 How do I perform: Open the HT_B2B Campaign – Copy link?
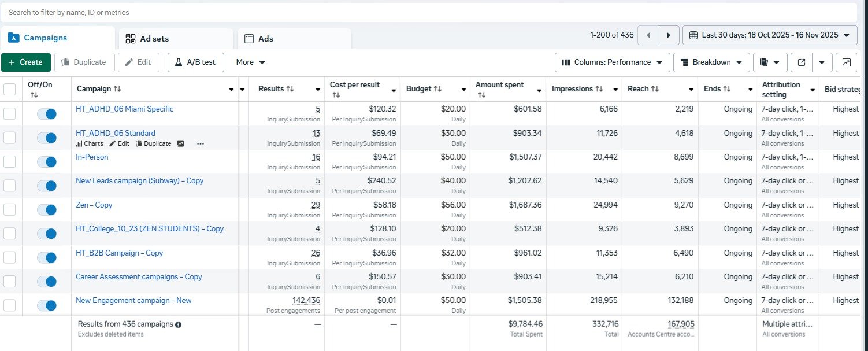point(119,253)
